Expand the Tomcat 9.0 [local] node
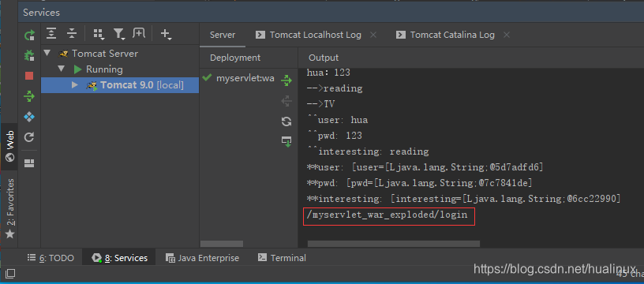 click(x=75, y=85)
